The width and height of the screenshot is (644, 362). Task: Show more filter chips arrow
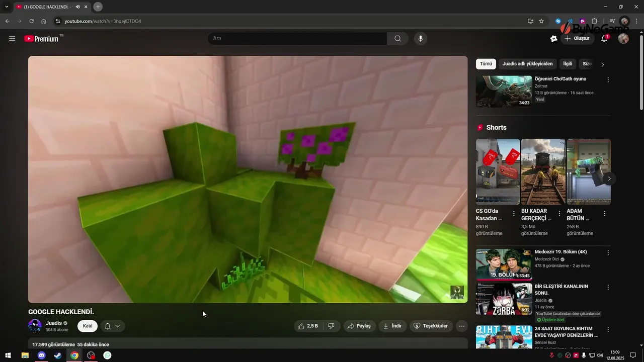(603, 64)
